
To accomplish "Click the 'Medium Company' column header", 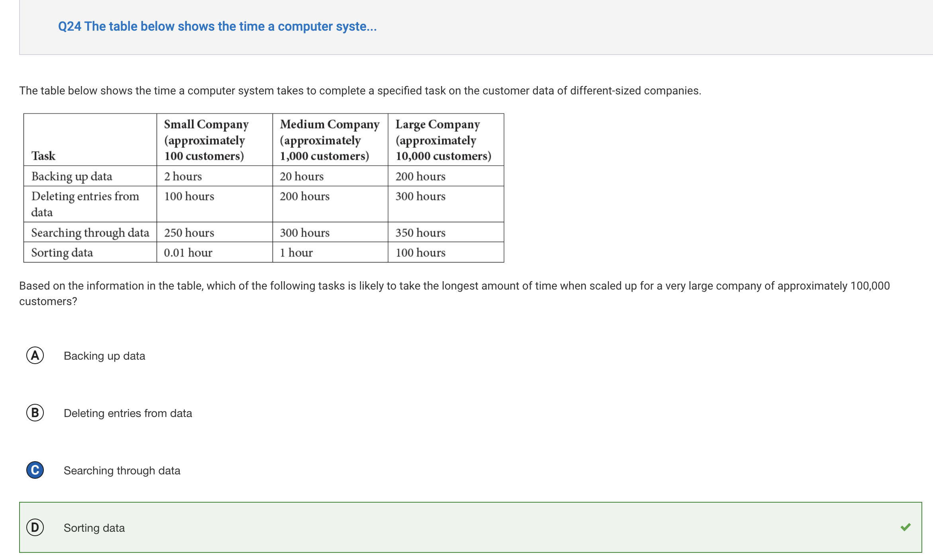I will pyautogui.click(x=330, y=140).
